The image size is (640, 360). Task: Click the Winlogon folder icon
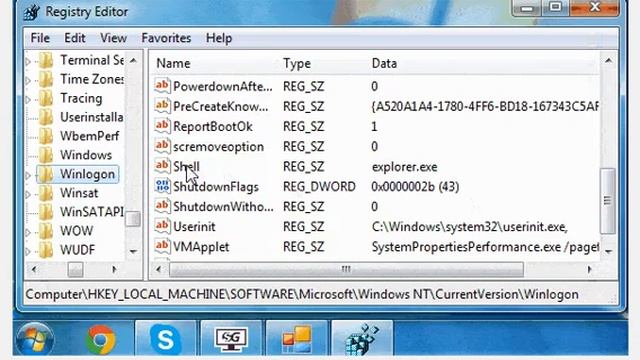[46, 174]
